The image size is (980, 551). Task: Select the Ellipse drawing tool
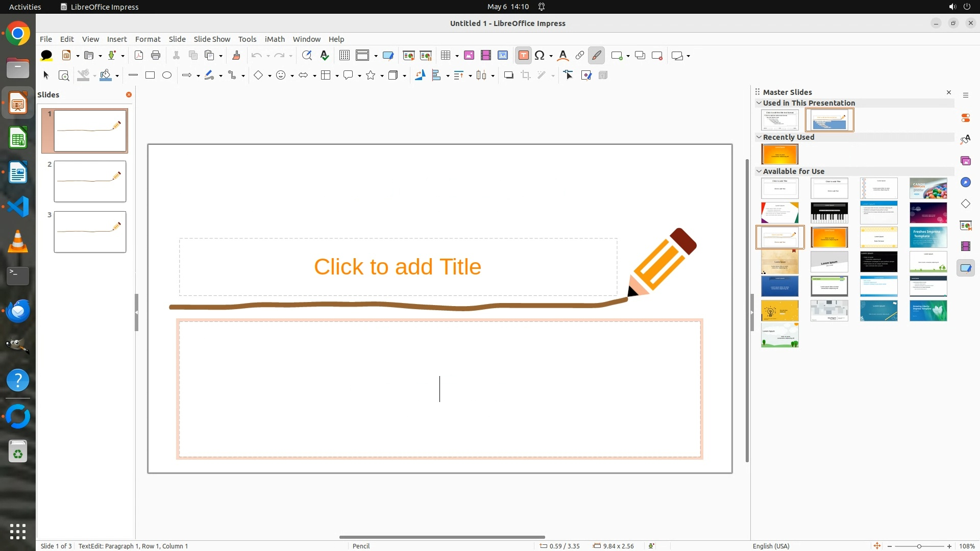pos(167,76)
